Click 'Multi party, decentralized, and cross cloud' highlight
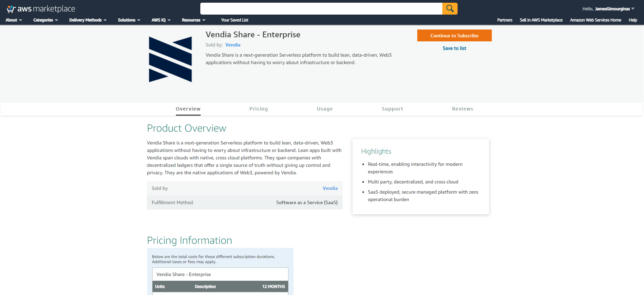The image size is (644, 295). tap(413, 182)
